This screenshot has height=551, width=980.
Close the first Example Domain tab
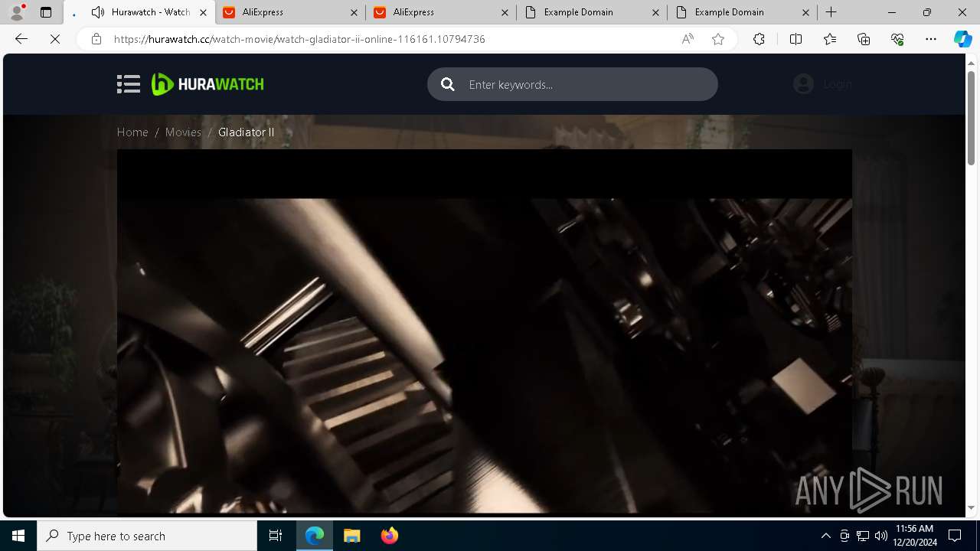point(655,12)
